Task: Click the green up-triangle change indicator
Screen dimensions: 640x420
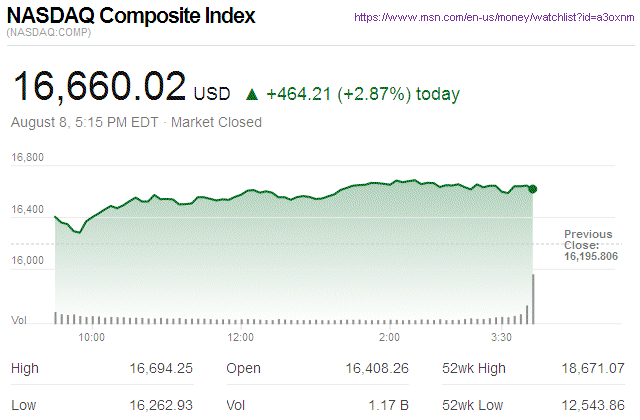Action: click(x=251, y=95)
